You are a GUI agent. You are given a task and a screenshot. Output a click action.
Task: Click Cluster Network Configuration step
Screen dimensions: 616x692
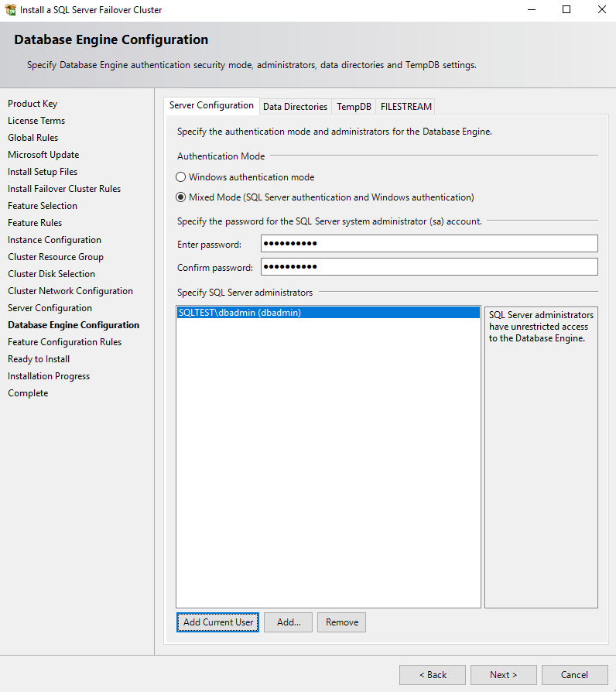coord(70,291)
